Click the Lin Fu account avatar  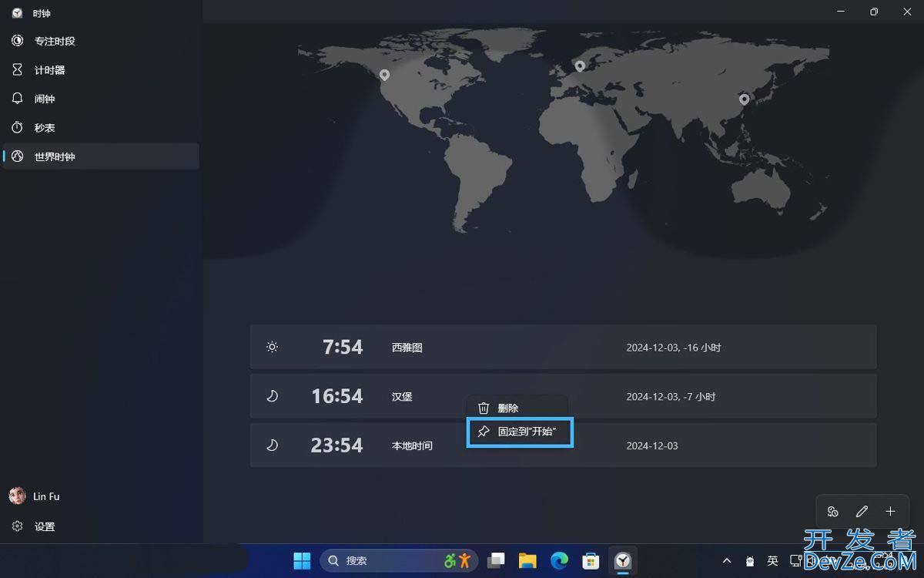(x=17, y=496)
